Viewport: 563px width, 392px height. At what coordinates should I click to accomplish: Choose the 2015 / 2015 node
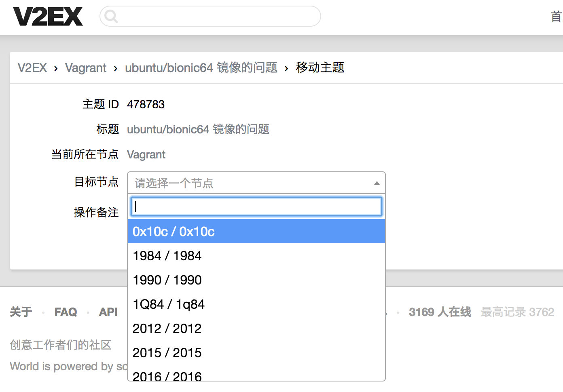[256, 352]
